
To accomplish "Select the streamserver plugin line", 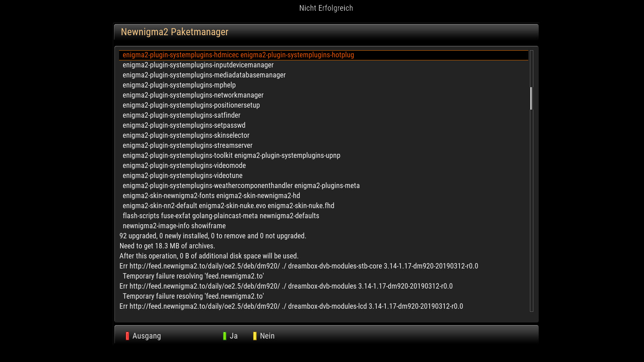I will [187, 145].
